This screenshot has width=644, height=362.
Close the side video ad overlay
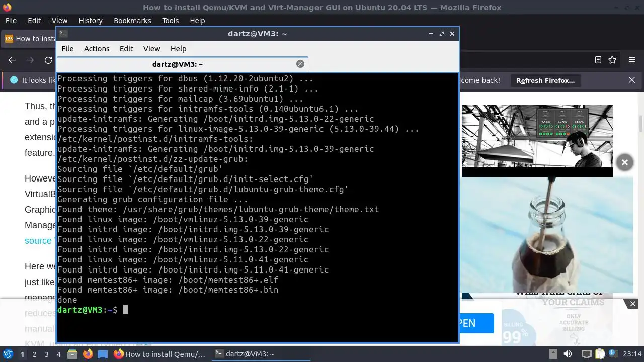(x=624, y=162)
